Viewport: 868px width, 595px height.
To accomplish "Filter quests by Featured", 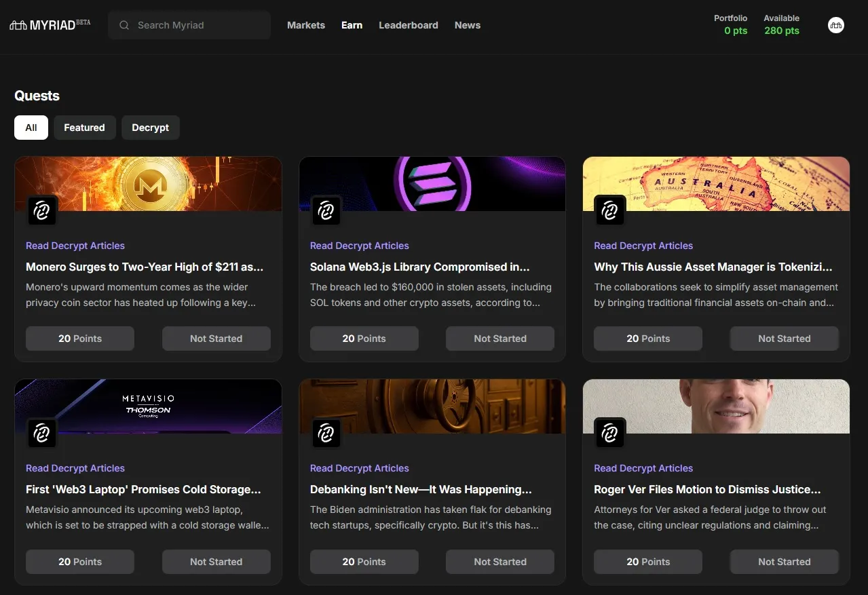I will pyautogui.click(x=84, y=128).
